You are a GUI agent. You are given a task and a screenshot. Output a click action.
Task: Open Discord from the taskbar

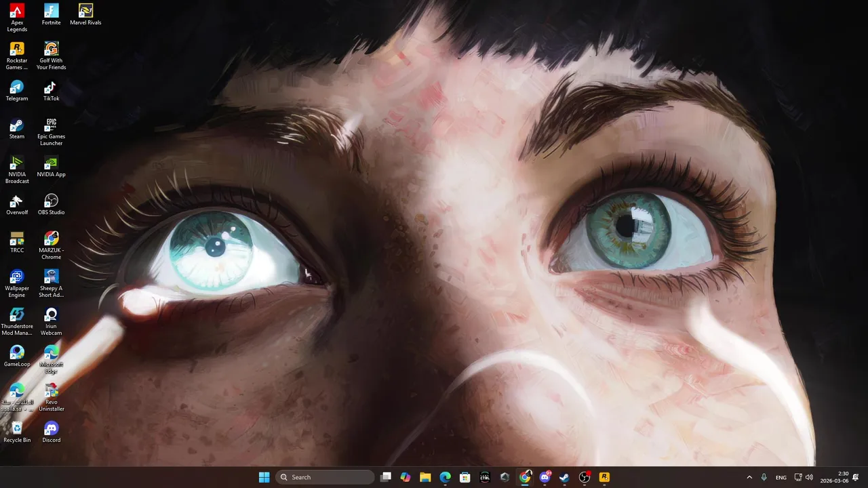pyautogui.click(x=545, y=477)
